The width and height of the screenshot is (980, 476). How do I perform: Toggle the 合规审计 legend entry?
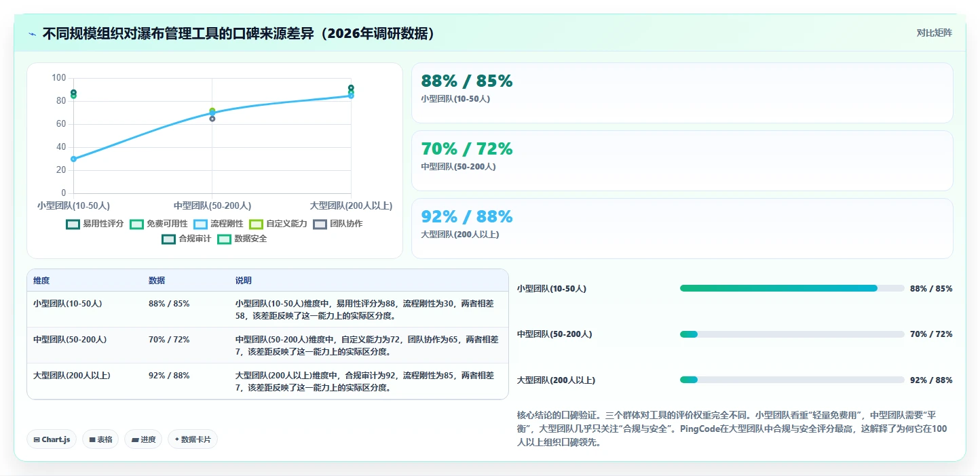click(186, 239)
